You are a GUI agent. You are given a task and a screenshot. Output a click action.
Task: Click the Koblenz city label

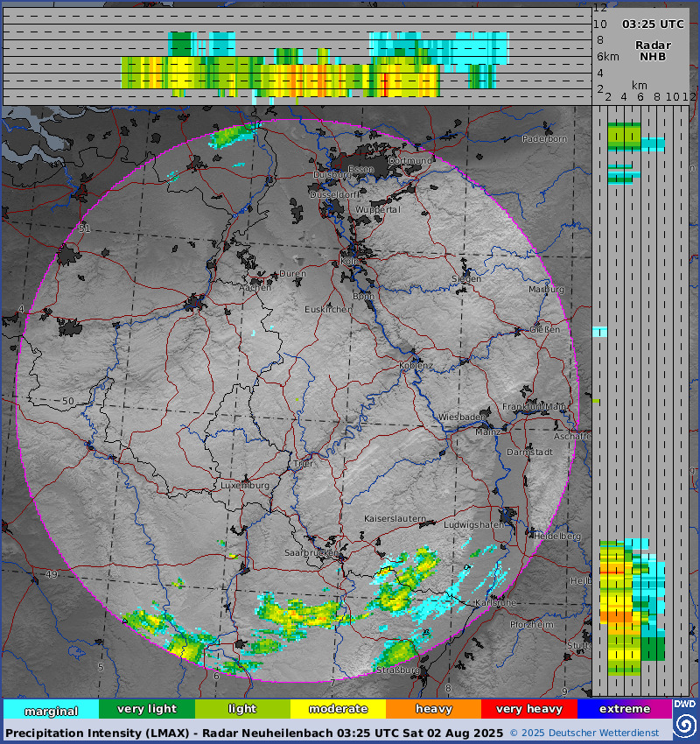pyautogui.click(x=416, y=366)
